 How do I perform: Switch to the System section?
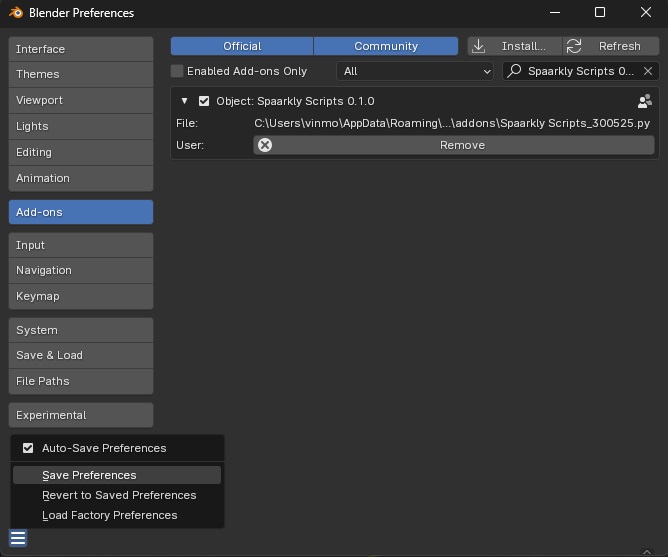point(81,330)
